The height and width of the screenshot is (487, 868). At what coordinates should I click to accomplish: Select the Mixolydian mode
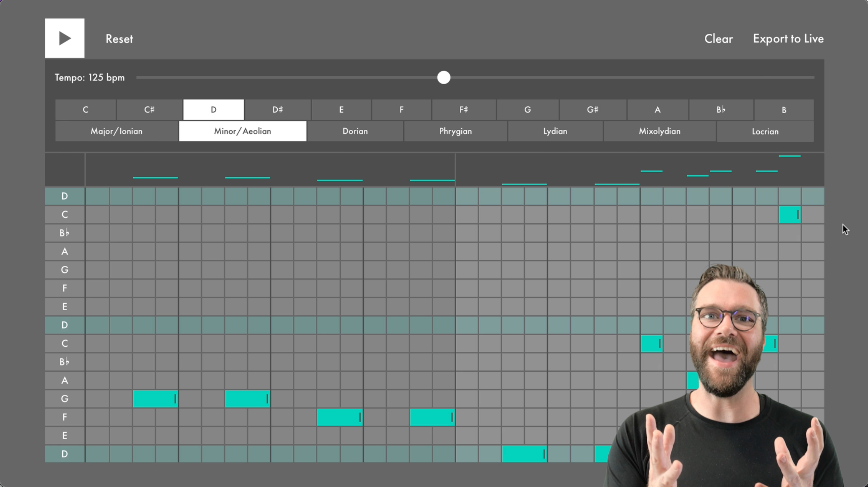click(x=659, y=131)
